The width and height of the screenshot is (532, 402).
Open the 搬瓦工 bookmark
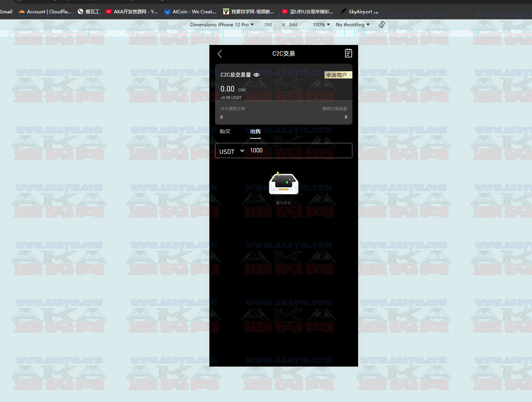coord(88,12)
